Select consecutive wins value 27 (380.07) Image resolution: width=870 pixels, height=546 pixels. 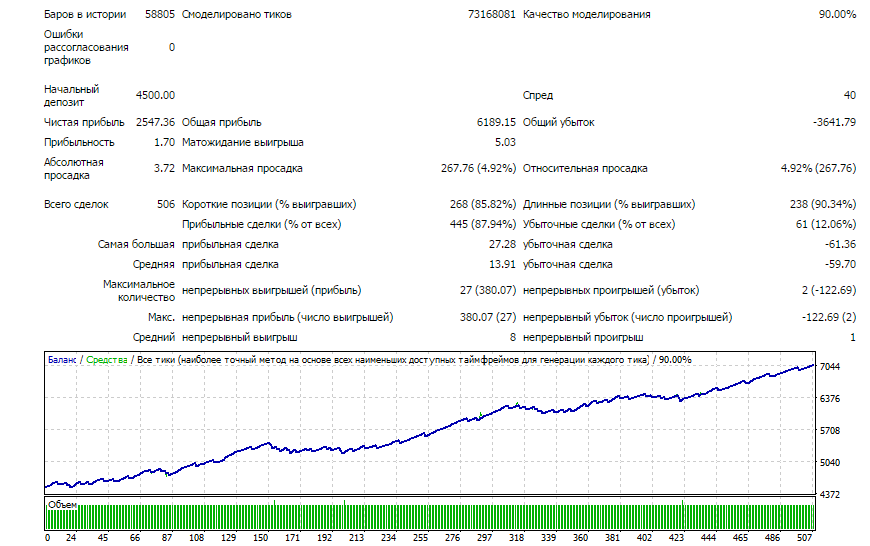[x=488, y=290]
